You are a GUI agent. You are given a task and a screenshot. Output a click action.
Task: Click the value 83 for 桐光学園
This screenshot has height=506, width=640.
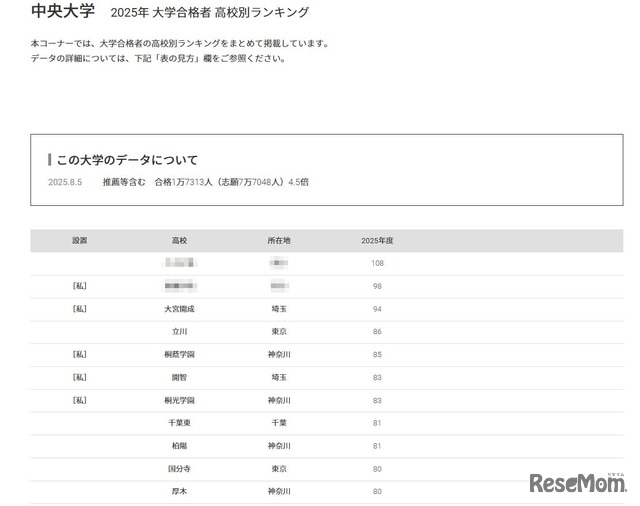tap(377, 400)
